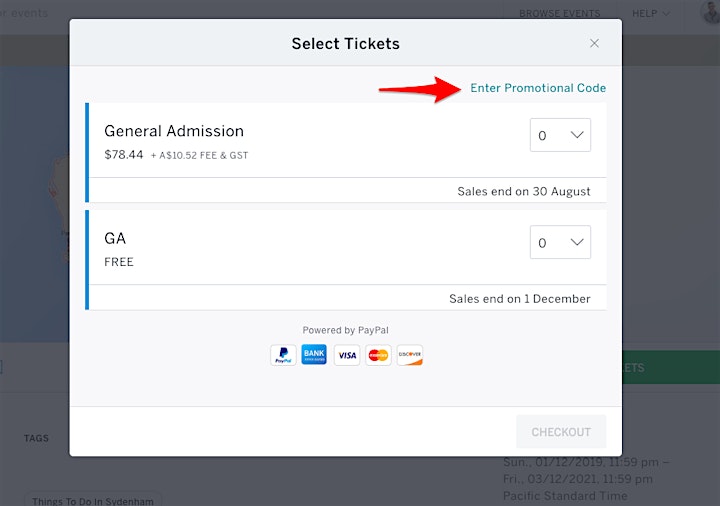Click the blue Bank payment icon
The width and height of the screenshot is (720, 506).
[314, 354]
